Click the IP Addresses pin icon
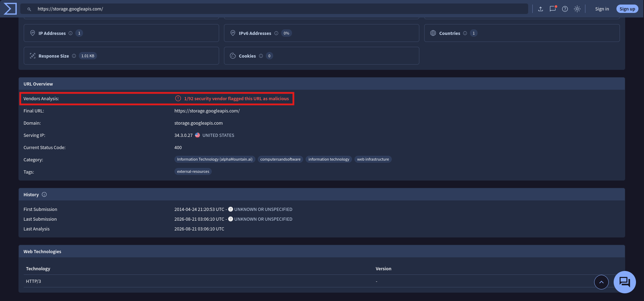The width and height of the screenshot is (644, 301). click(x=32, y=33)
